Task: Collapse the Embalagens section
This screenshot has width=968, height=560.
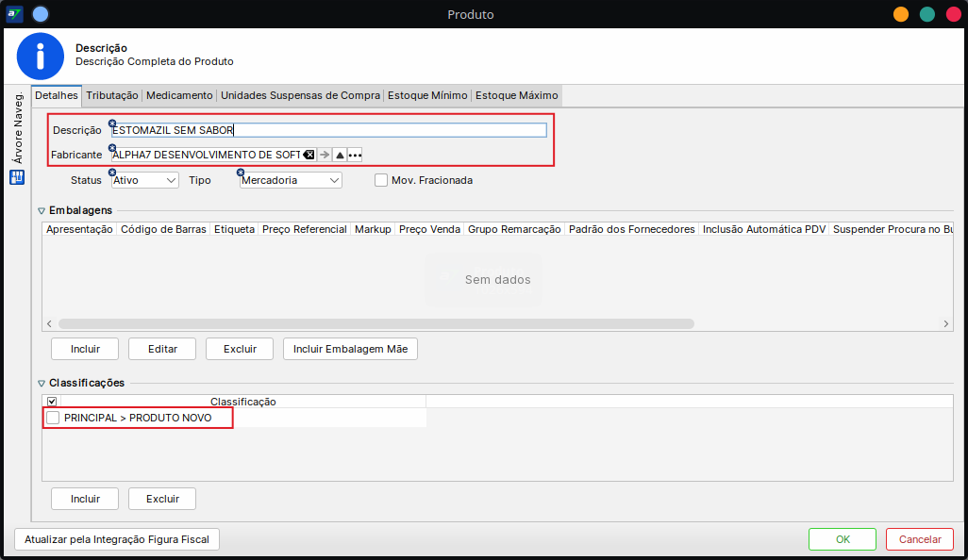Action: click(42, 210)
